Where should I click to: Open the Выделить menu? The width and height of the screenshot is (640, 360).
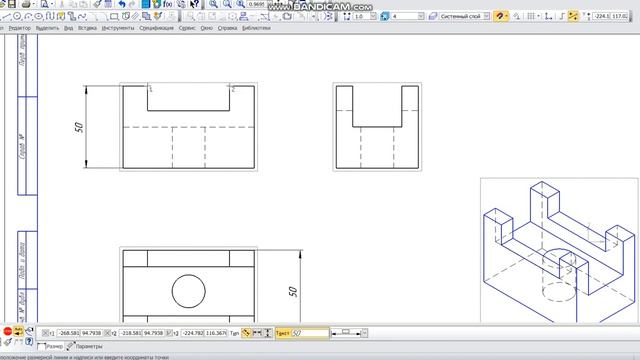pyautogui.click(x=47, y=28)
